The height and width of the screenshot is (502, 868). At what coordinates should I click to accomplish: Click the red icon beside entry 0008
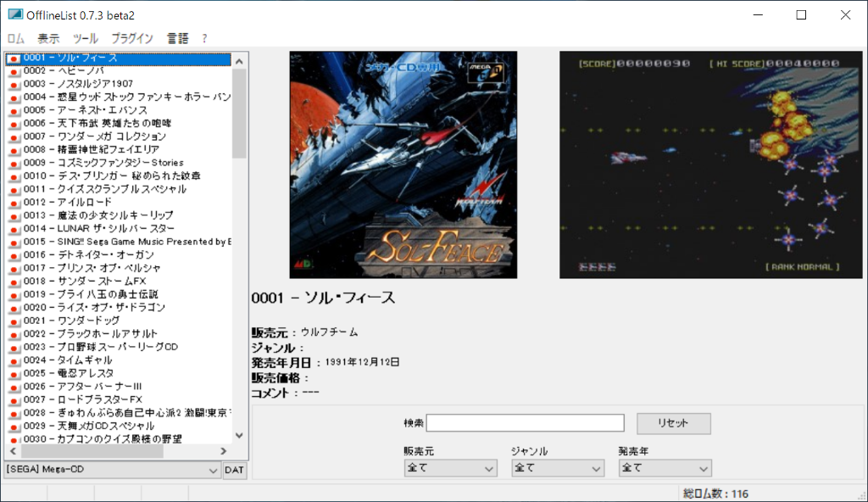pyautogui.click(x=14, y=150)
